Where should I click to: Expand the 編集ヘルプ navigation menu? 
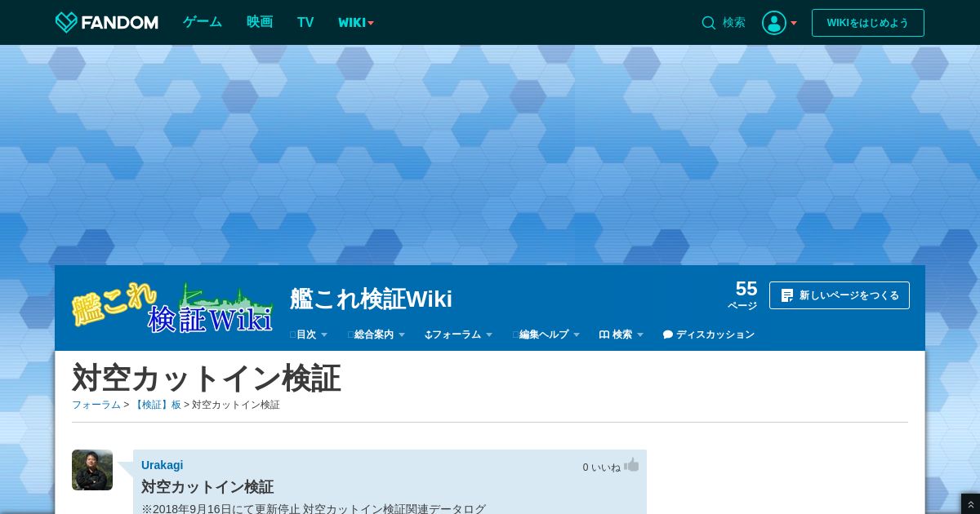click(546, 335)
